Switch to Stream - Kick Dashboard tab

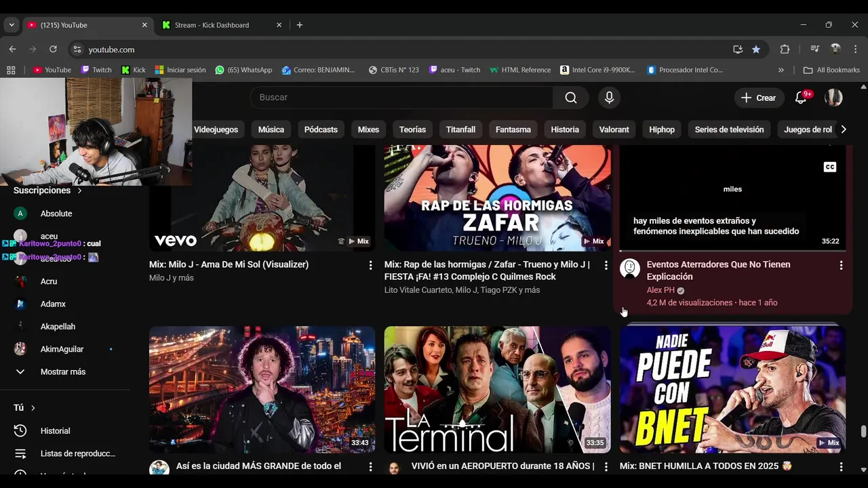pos(222,25)
